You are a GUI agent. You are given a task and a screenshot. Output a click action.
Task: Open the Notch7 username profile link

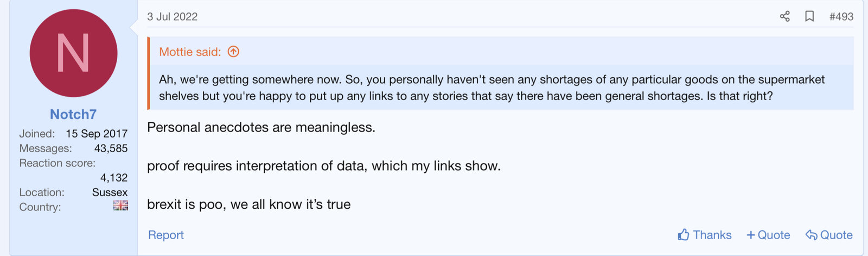(x=73, y=114)
